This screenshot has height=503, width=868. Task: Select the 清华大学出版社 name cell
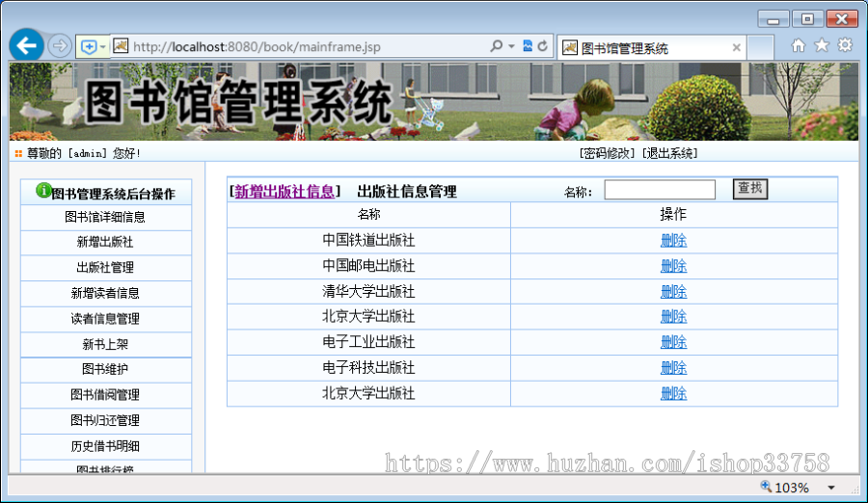pyautogui.click(x=368, y=292)
